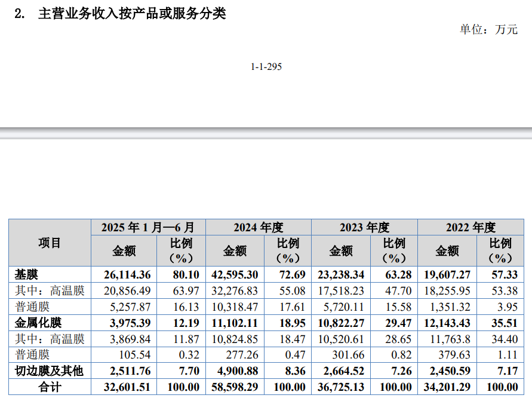
Task: Select the heading 主营业务收入按产品或服务分类
Action: click(x=134, y=10)
